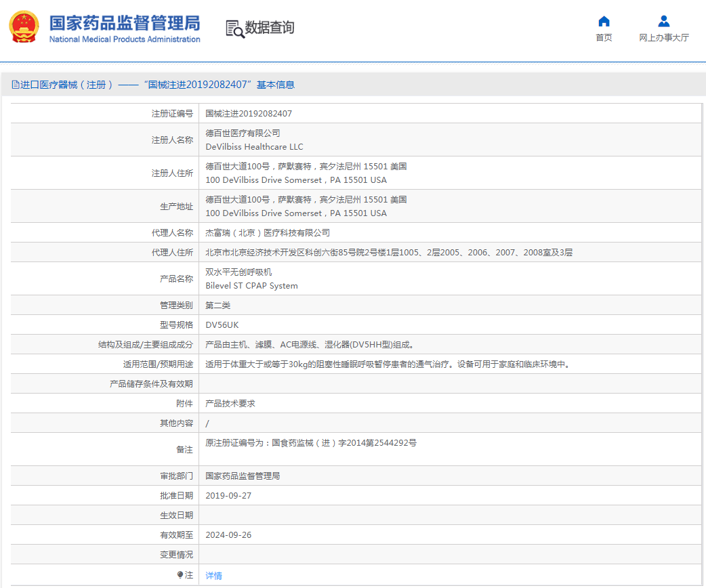Click the National Medical Products Administration subtitle
The image size is (706, 588).
125,39
